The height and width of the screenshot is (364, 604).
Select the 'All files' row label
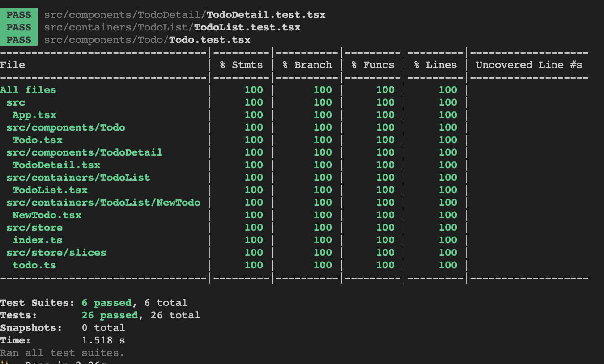28,90
